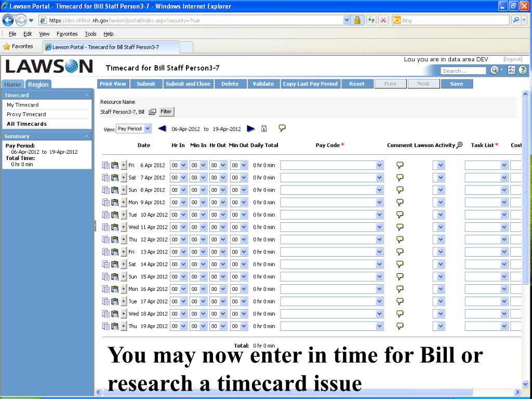Click the Delete button
Screen dimensions: 532x399
pos(230,84)
